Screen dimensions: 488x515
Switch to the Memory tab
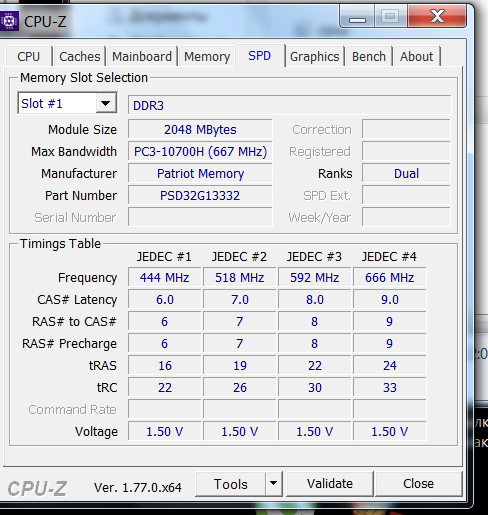207,57
